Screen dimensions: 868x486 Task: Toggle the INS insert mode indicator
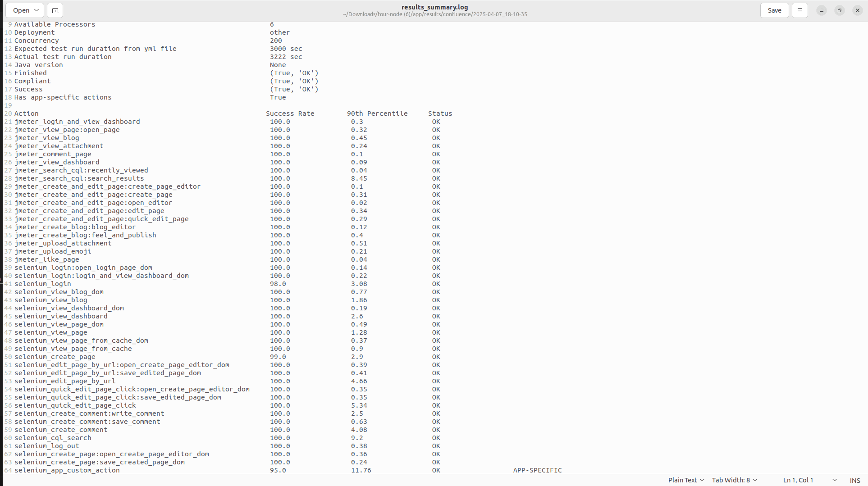click(854, 480)
